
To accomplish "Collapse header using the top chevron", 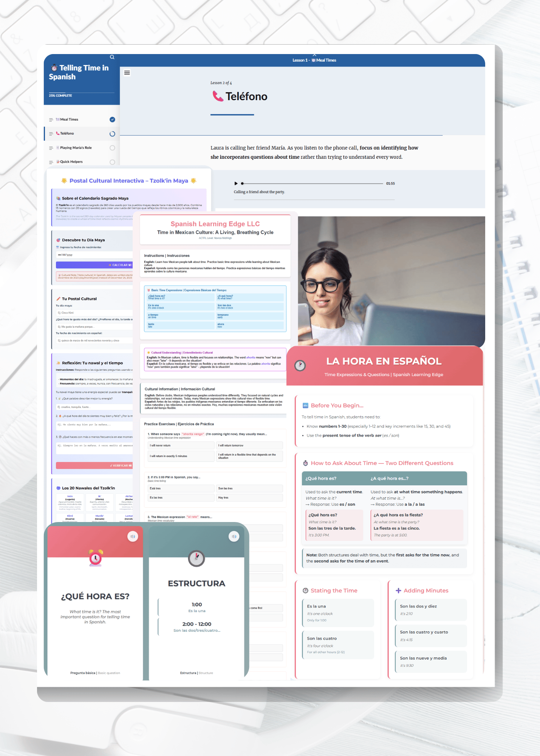I will coord(314,55).
